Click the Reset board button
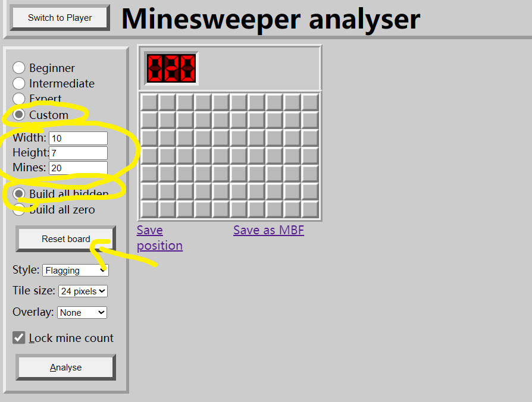The height and width of the screenshot is (402, 532). [65, 239]
